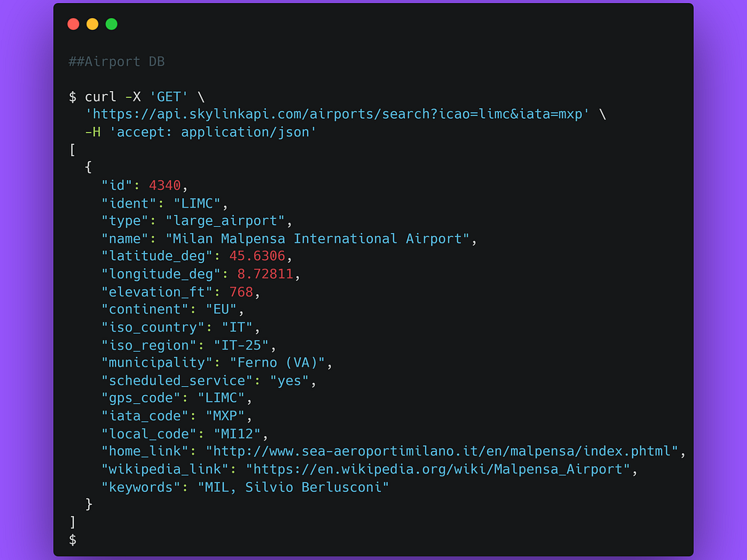Click the keywords value "MIL, Silvio Berlusconi"
This screenshot has height=560, width=747.
(x=293, y=488)
